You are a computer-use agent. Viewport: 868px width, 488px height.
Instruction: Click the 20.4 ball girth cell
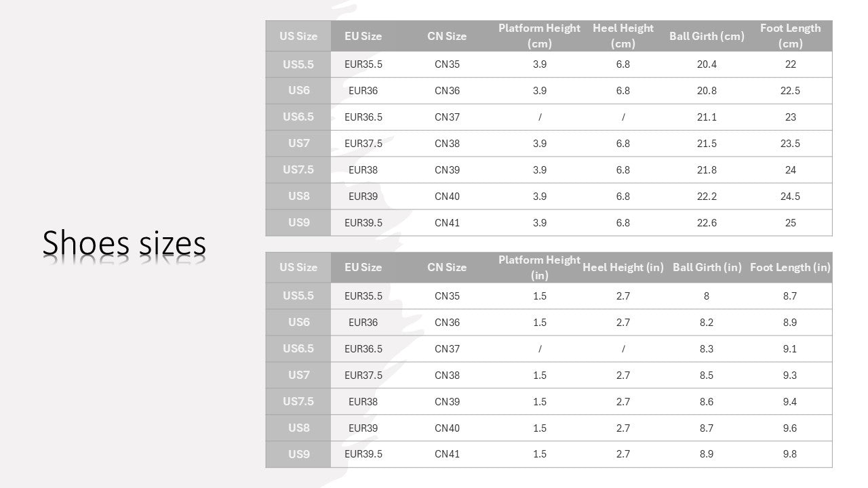[x=707, y=64]
